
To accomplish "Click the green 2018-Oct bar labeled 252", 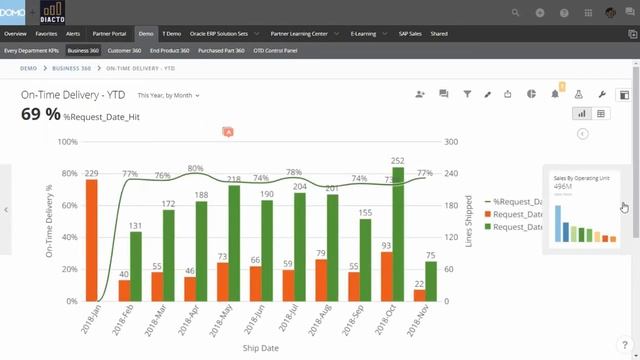I will pos(398,234).
